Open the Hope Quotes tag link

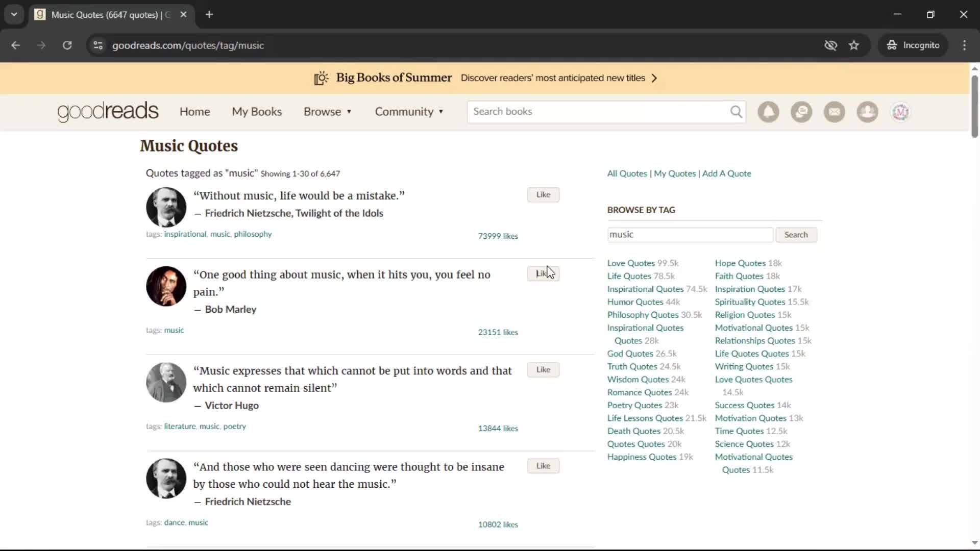tap(740, 263)
